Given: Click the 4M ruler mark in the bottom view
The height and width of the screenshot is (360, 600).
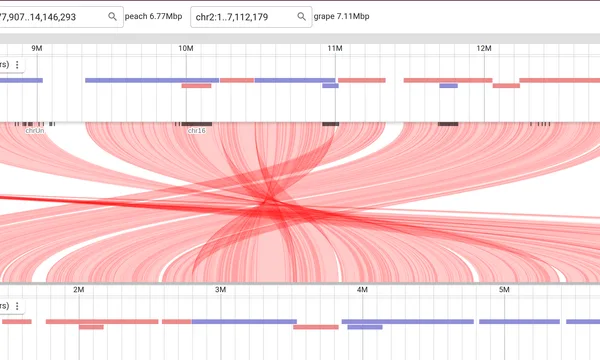Looking at the screenshot, I should 362,290.
